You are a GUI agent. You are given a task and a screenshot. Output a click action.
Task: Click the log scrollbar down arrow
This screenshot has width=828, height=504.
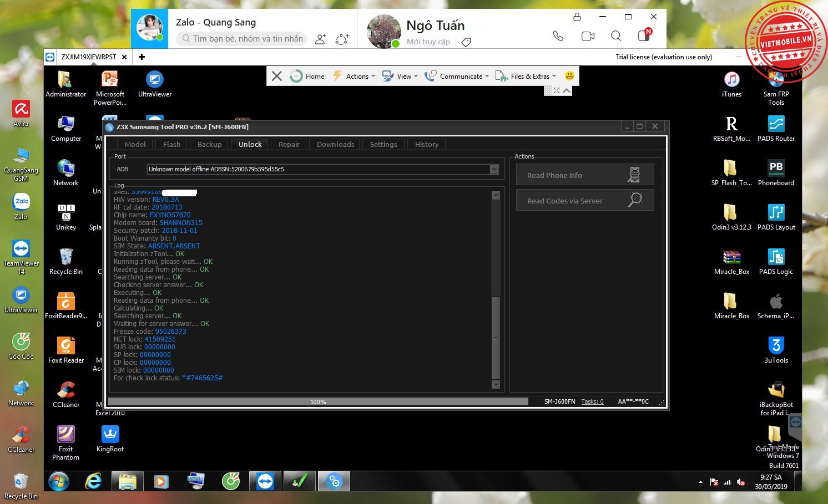(496, 384)
